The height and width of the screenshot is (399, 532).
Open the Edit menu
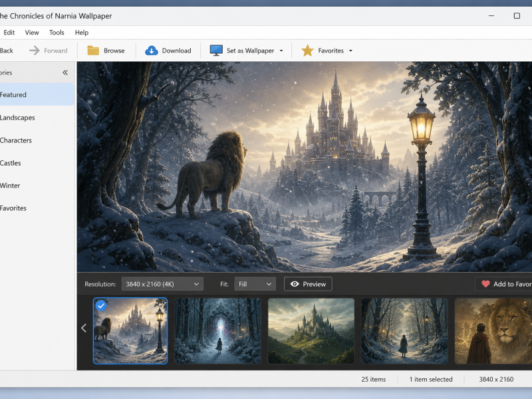[x=9, y=33]
